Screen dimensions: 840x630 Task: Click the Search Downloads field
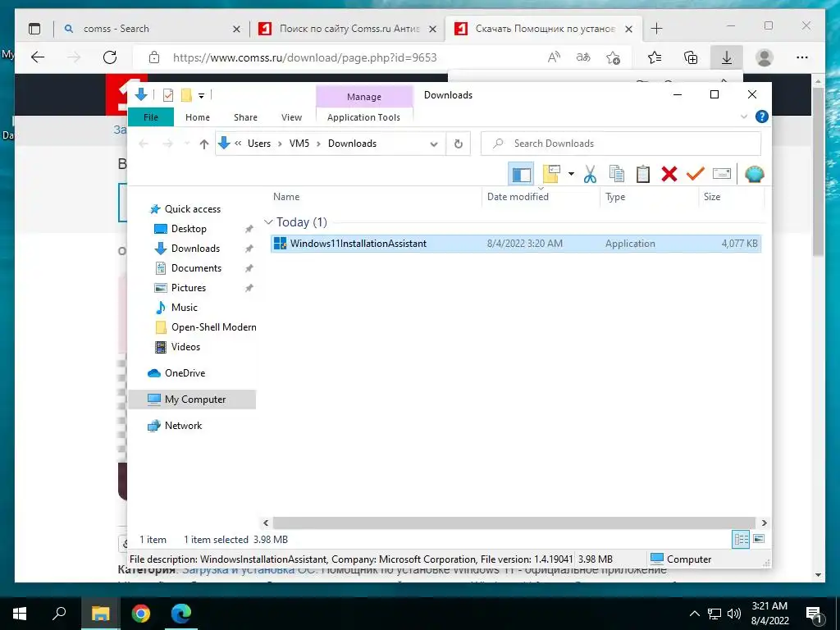click(621, 144)
